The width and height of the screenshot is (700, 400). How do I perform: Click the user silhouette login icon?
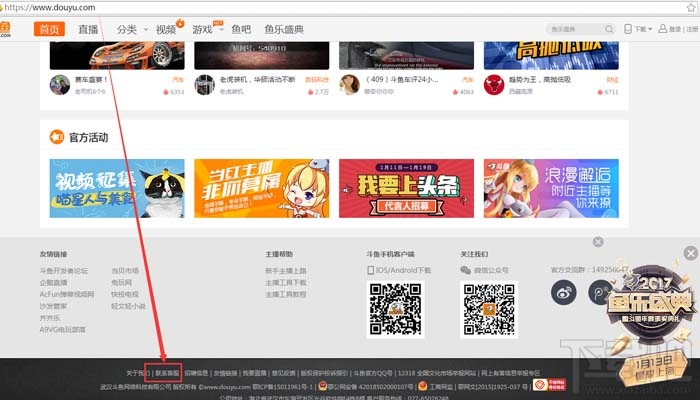[662, 29]
